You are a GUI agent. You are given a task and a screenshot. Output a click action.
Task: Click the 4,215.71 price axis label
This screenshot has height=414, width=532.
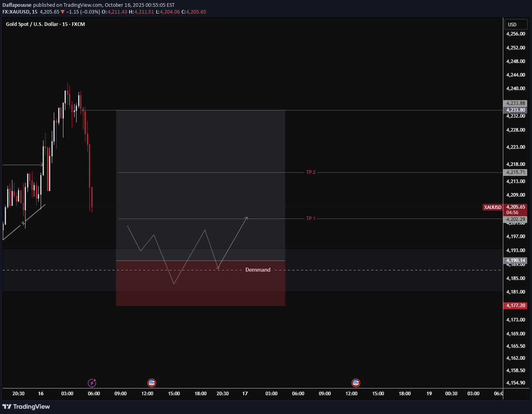coord(515,172)
